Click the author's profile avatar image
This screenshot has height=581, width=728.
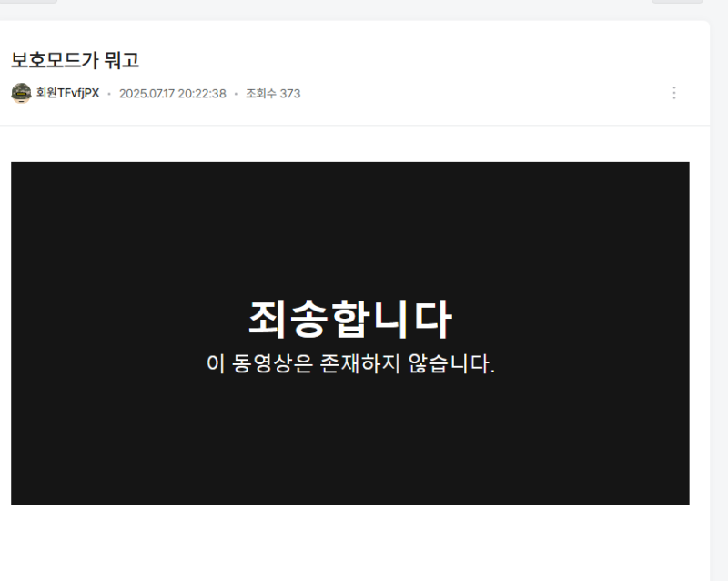[x=21, y=93]
